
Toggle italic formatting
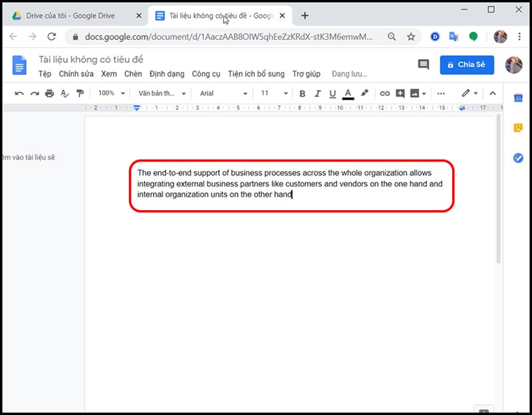click(318, 93)
